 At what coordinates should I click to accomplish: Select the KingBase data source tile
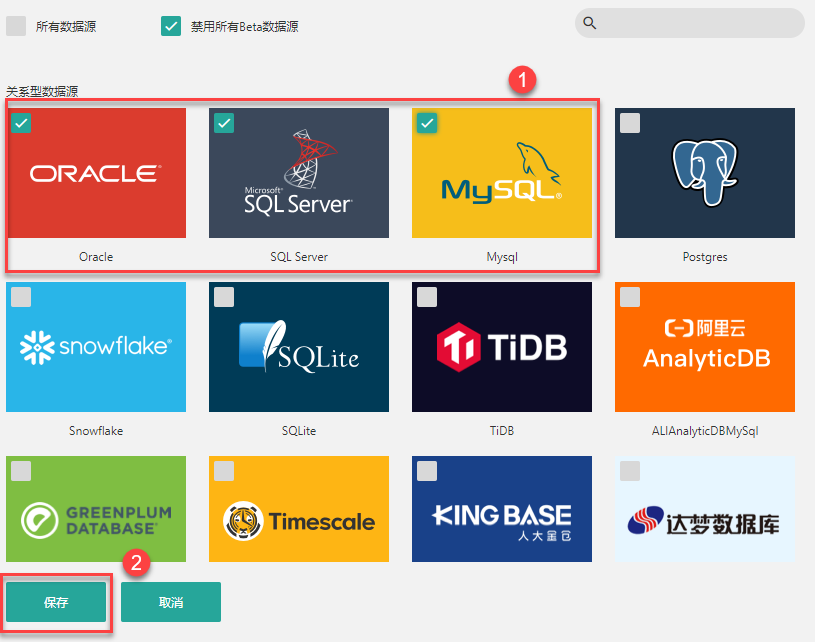coord(501,510)
